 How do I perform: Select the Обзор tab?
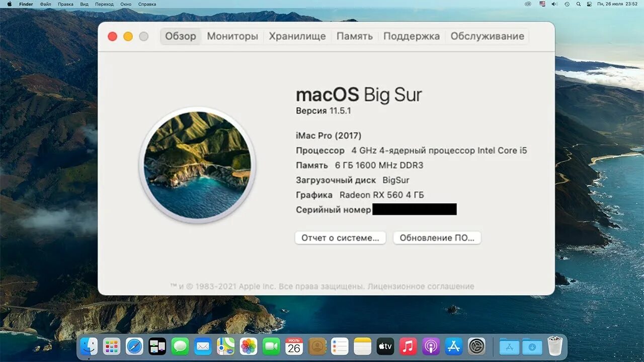pos(181,36)
